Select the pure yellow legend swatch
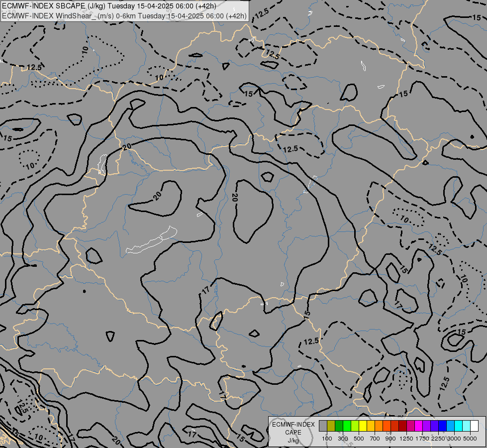487x448 pixels. pyautogui.click(x=363, y=426)
